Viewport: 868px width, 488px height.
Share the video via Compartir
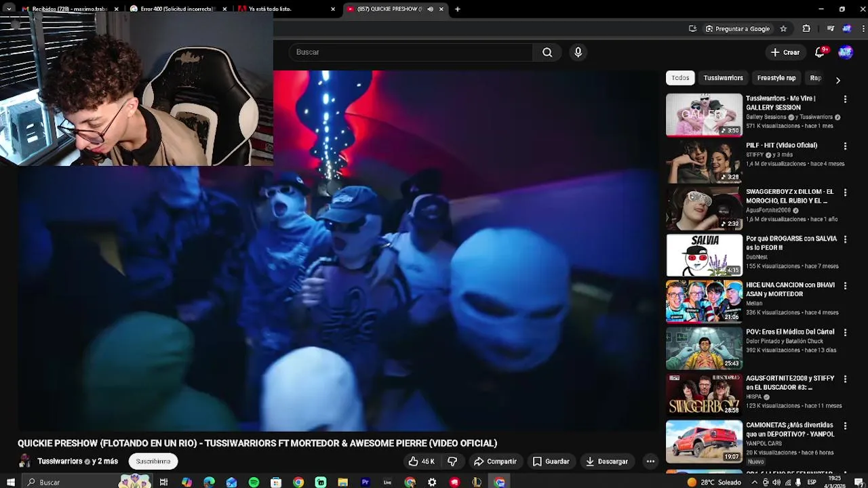[x=495, y=462]
